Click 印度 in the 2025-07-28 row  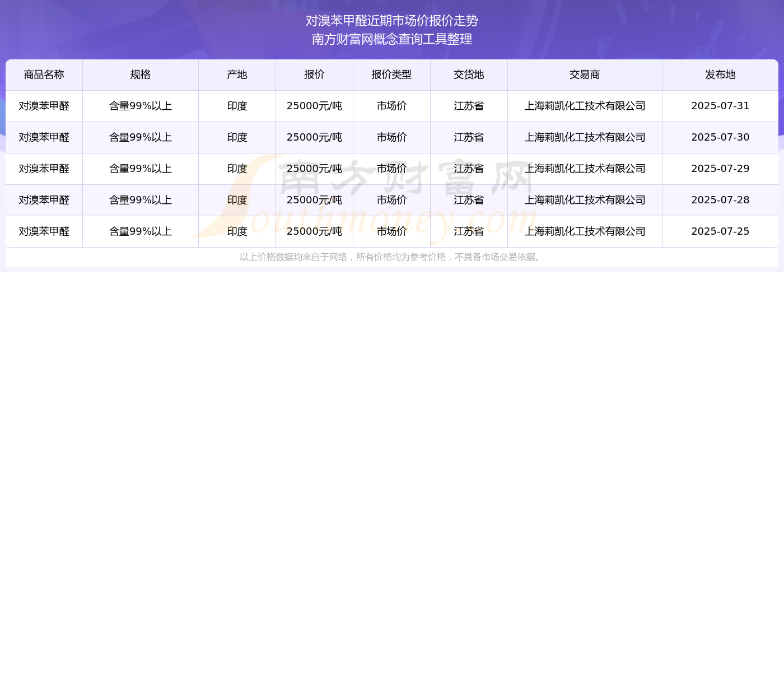click(237, 200)
